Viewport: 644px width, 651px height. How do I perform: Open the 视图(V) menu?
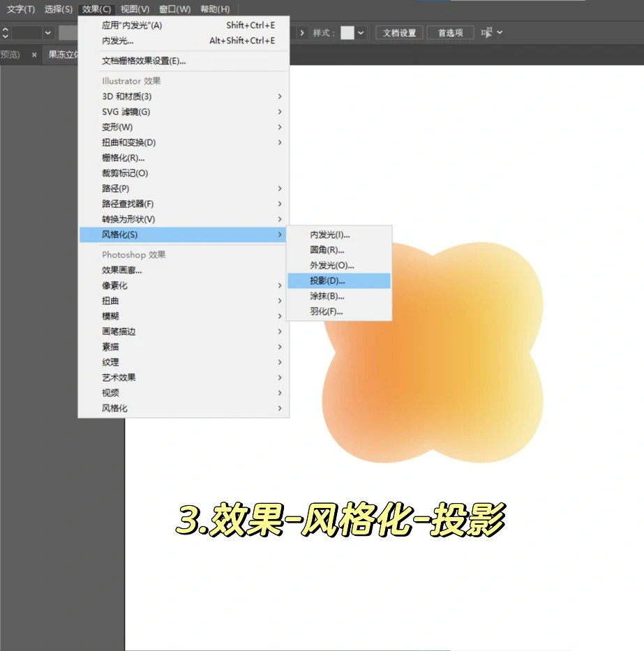135,9
